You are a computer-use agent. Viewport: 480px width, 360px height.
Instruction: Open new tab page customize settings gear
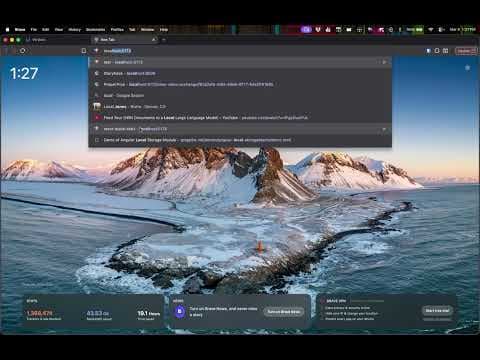(x=467, y=68)
